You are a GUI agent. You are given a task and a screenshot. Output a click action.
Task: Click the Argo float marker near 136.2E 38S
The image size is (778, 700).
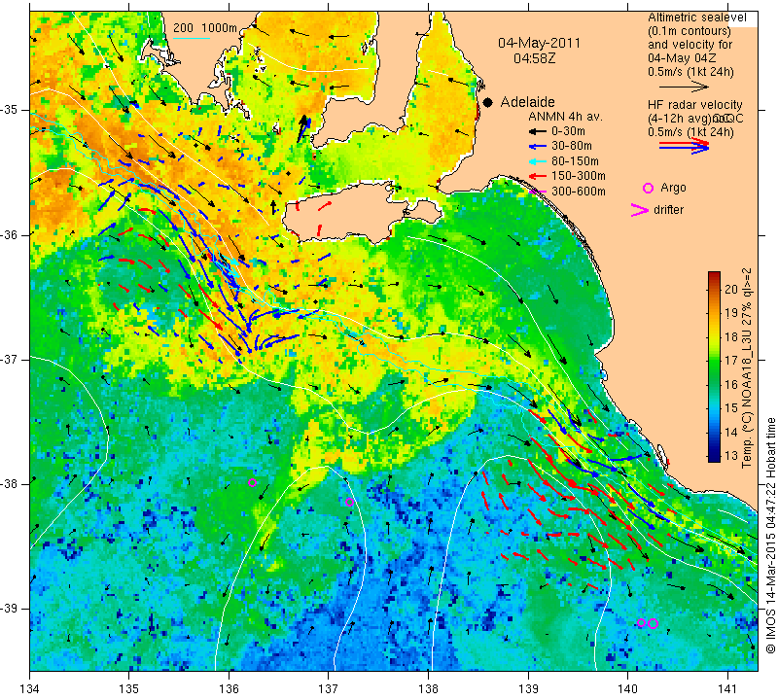pos(252,482)
